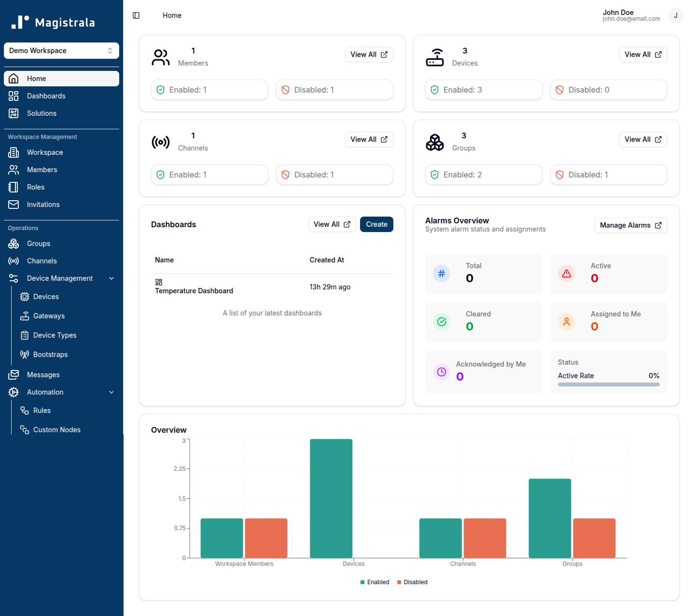Screen dimensions: 695x616
Task: Open the Temperature Dashboard entry
Action: [194, 291]
